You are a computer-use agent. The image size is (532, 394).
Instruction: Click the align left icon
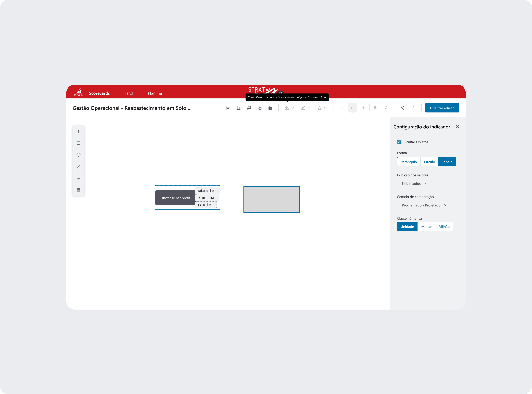pyautogui.click(x=228, y=108)
